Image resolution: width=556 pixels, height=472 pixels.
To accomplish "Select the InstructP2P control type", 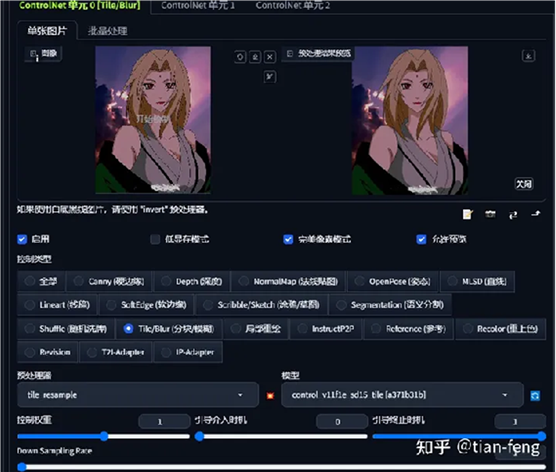I will pos(326,329).
